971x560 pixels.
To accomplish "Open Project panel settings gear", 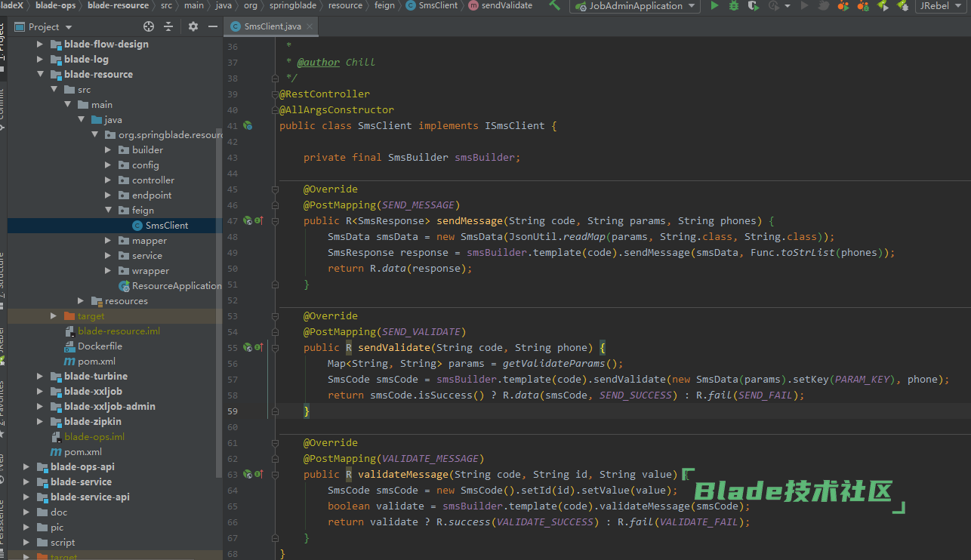I will (193, 26).
